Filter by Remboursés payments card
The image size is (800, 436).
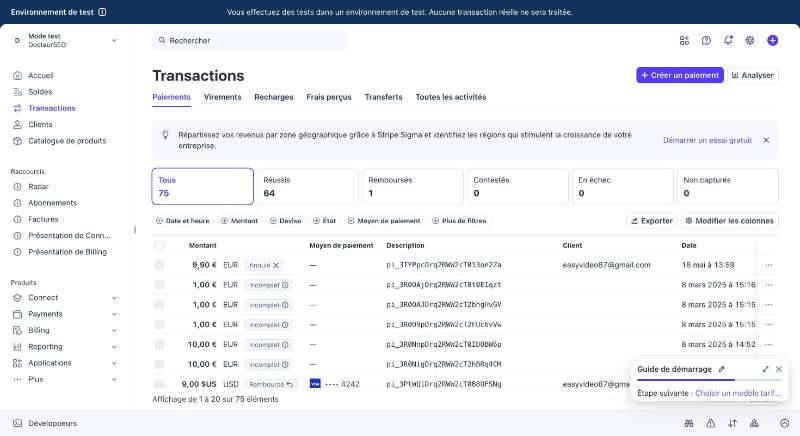tap(413, 187)
